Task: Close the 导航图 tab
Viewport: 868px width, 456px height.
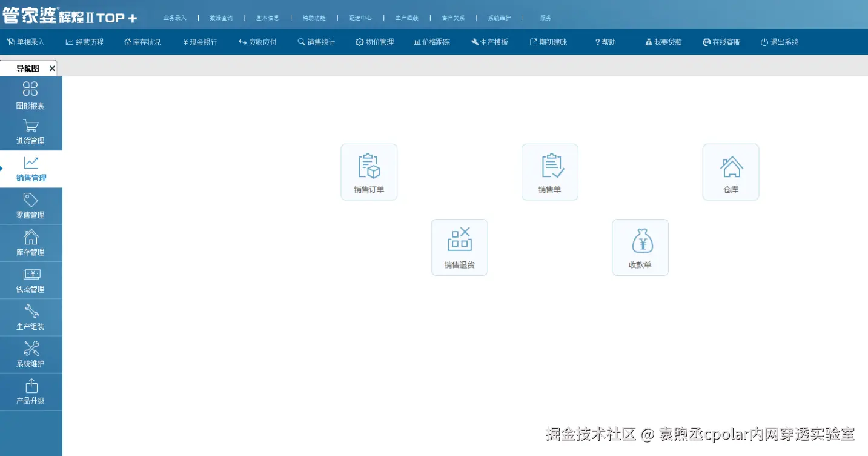Action: tap(52, 69)
